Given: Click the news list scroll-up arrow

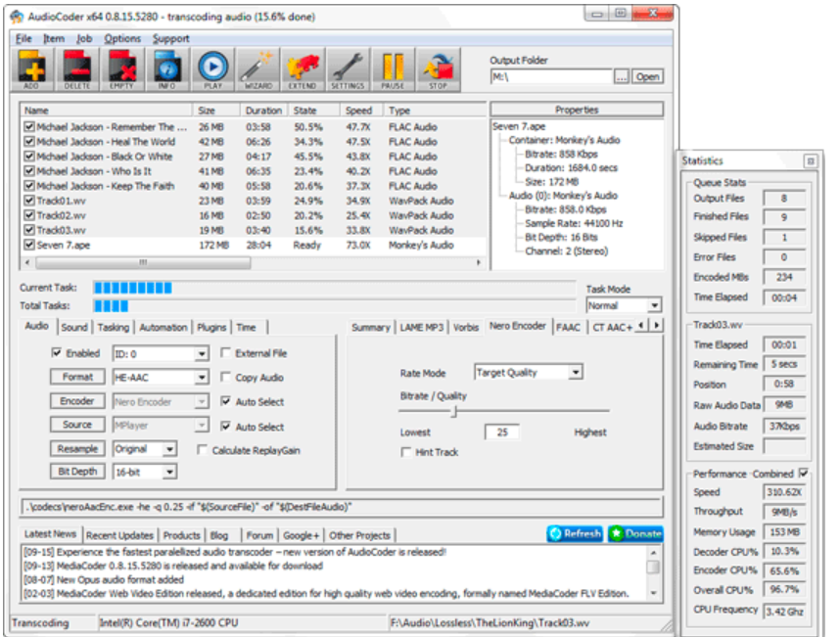Looking at the screenshot, I should click(x=654, y=553).
